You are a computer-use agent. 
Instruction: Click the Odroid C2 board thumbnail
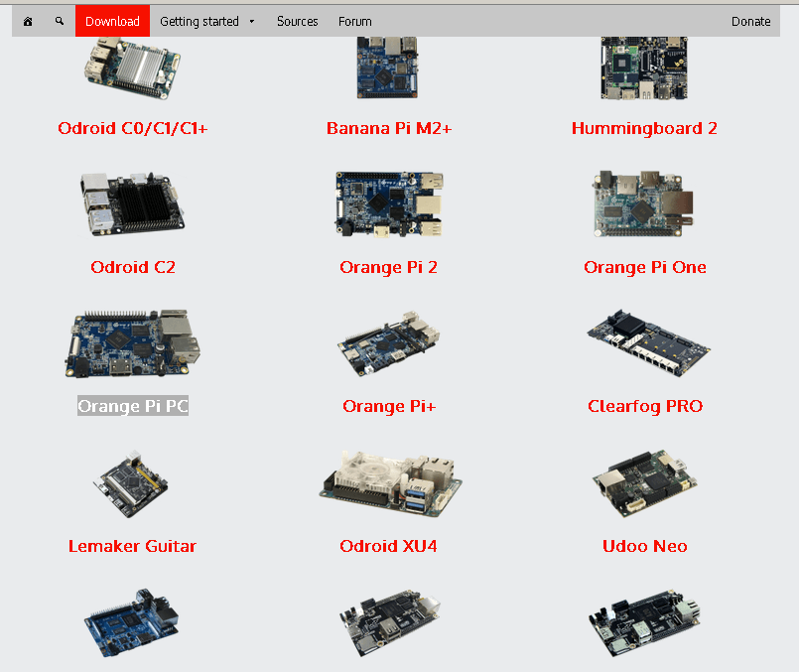pos(132,204)
